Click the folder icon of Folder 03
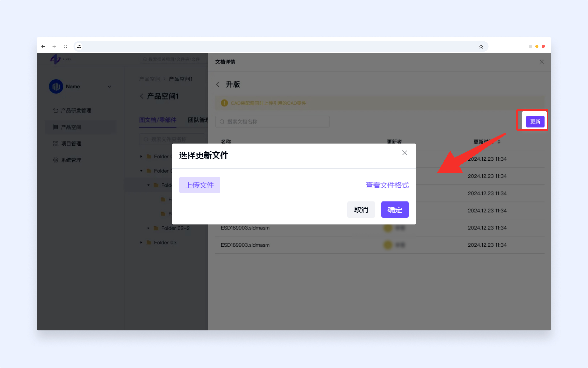This screenshot has height=368, width=588. [149, 243]
